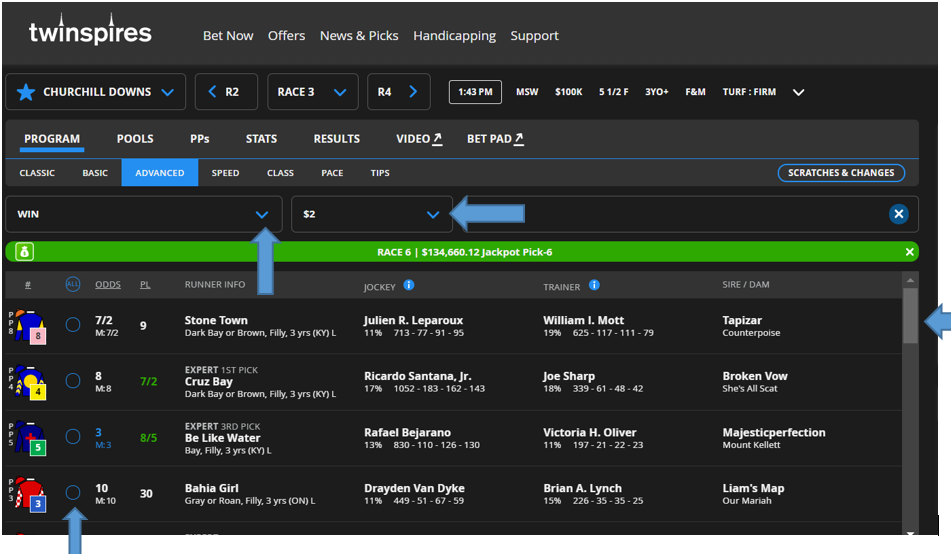Select runner Stone Town
951x554 pixels.
(x=73, y=325)
